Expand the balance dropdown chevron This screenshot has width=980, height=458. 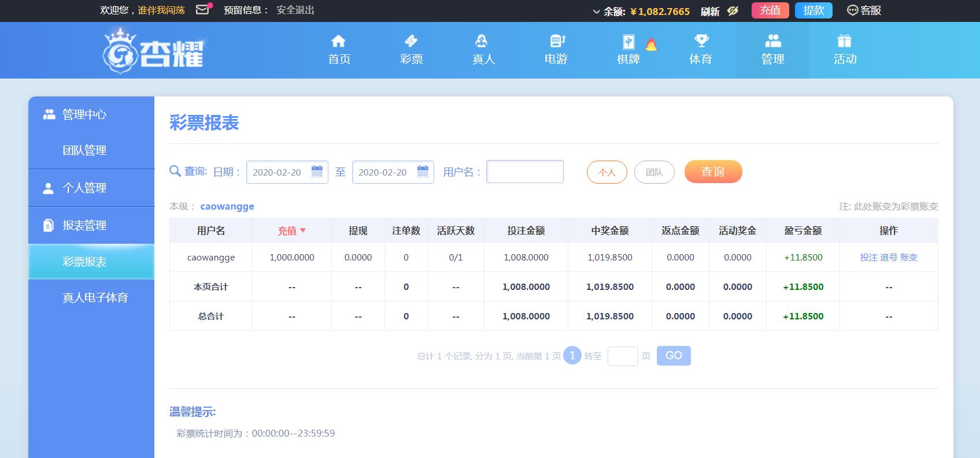[596, 12]
